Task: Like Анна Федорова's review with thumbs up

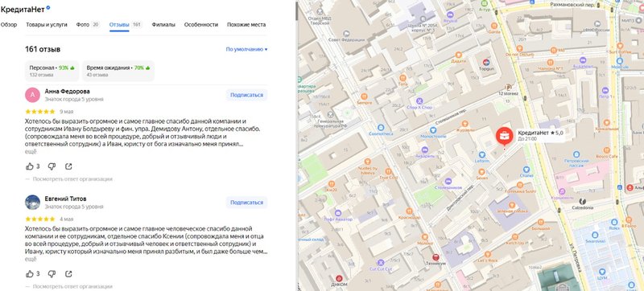Action: (x=30, y=166)
